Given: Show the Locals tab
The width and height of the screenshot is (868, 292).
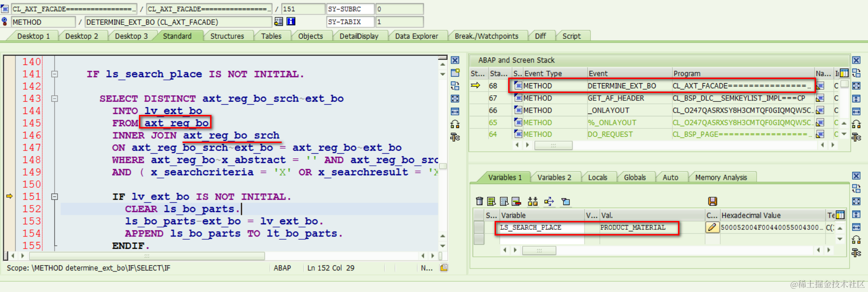Looking at the screenshot, I should [x=598, y=178].
